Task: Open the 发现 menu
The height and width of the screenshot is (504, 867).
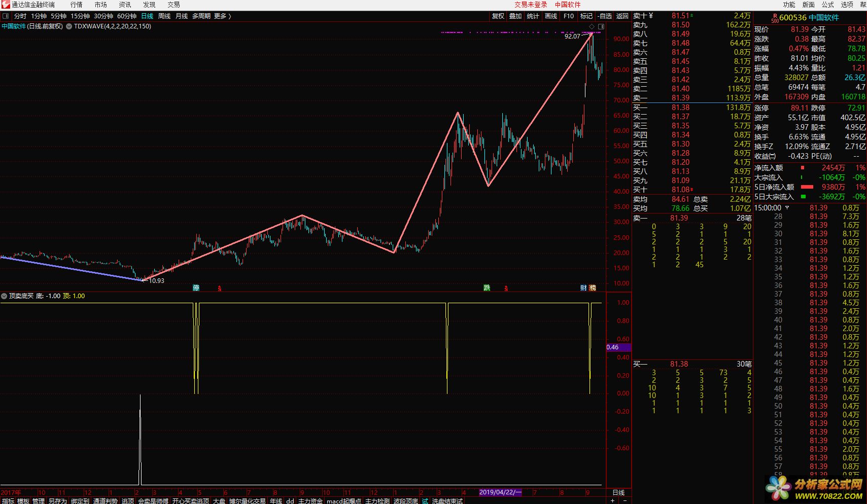Action: (149, 5)
